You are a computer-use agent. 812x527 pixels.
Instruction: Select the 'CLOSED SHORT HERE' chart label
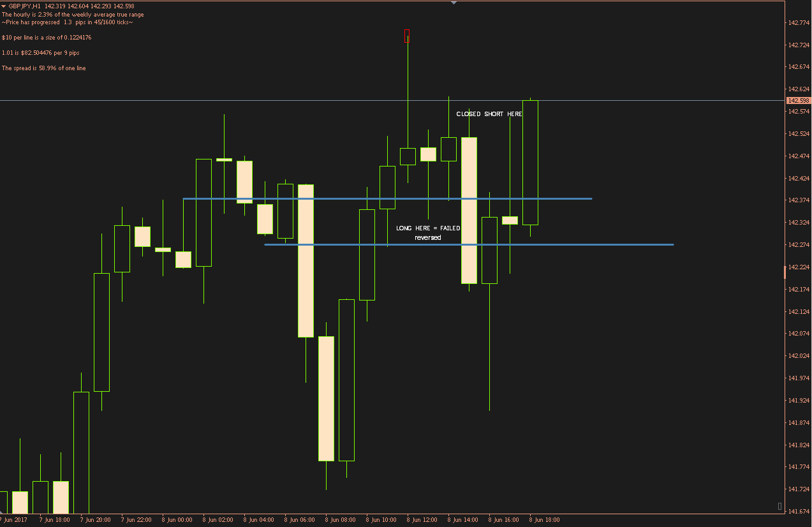[489, 114]
